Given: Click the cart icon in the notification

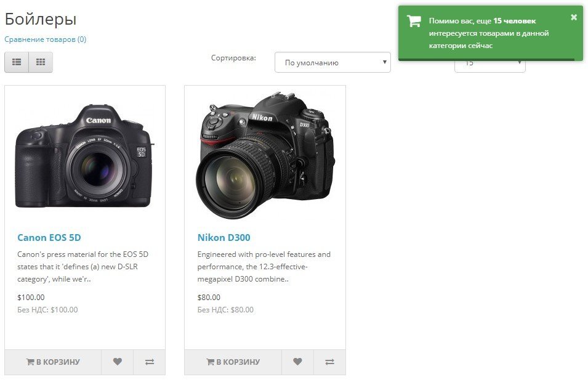Looking at the screenshot, I should [x=414, y=21].
